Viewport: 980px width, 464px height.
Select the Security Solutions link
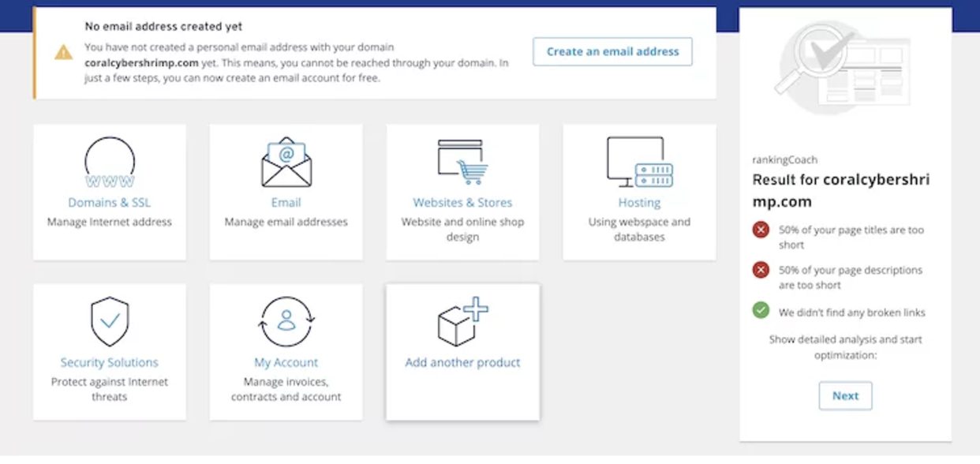coord(109,362)
